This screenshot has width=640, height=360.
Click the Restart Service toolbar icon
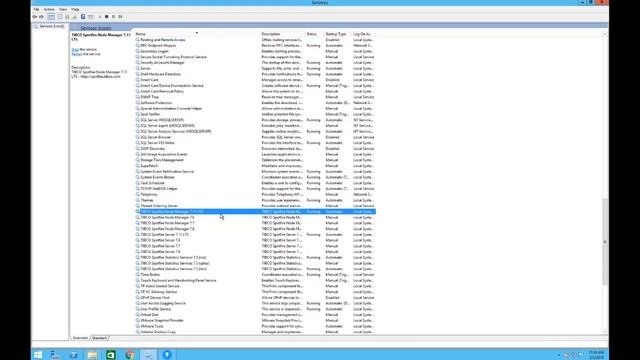(x=120, y=17)
